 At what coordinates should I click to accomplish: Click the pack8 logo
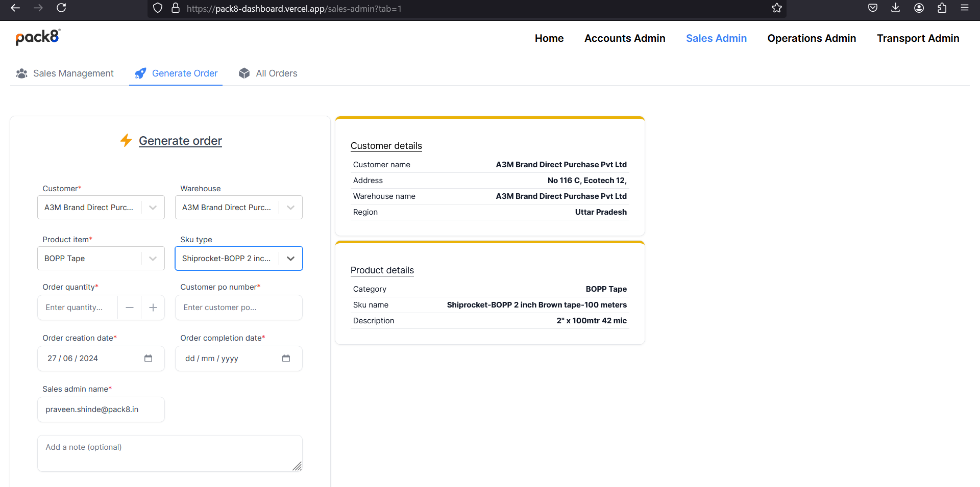(38, 37)
